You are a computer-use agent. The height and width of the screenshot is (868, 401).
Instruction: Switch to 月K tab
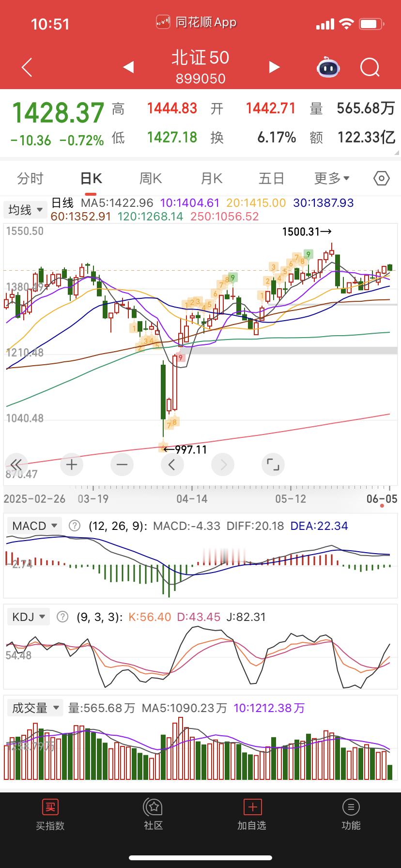211,178
